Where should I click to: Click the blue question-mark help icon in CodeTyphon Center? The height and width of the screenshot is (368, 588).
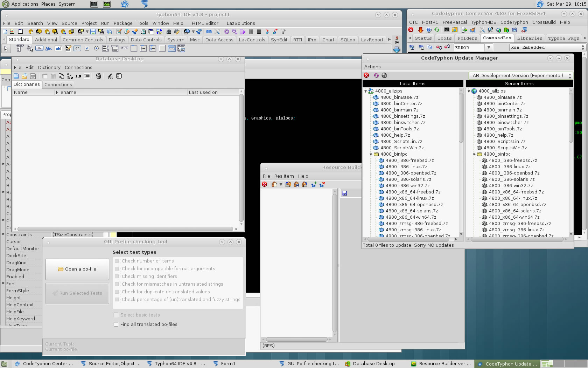pos(428,30)
